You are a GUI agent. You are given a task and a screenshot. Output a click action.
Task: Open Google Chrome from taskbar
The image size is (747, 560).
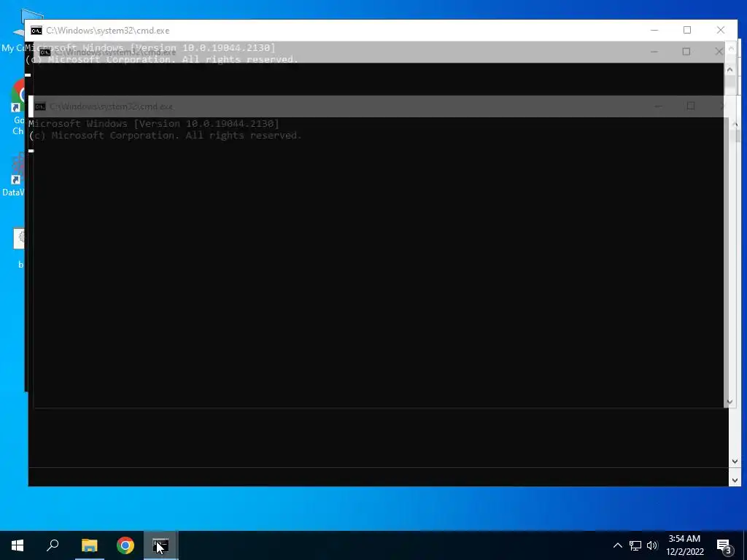[125, 545]
